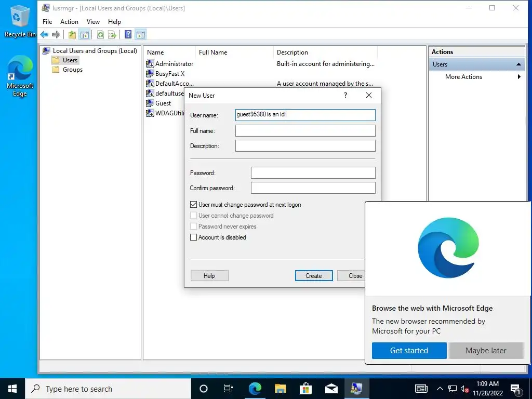Open the Help menu
This screenshot has width=532, height=399.
[x=114, y=22]
